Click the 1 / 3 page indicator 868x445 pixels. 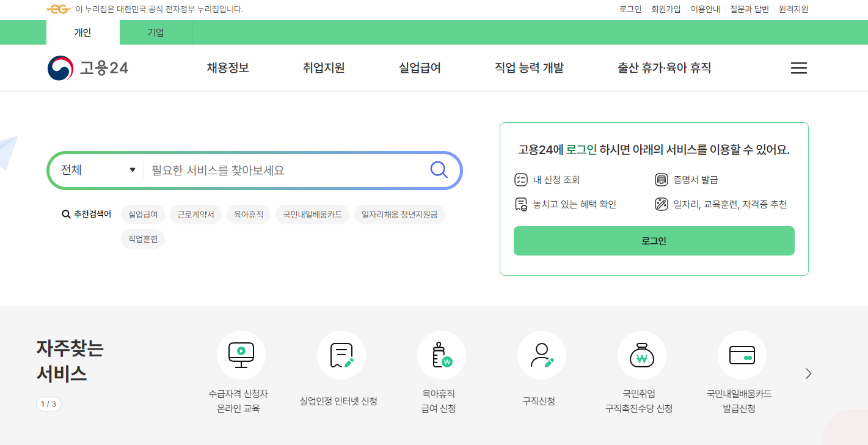click(49, 404)
